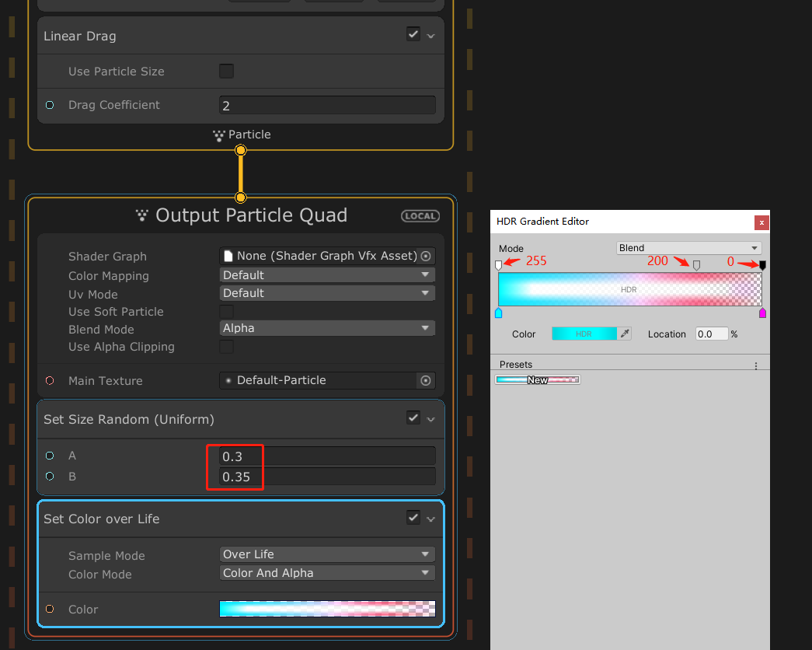Screen dimensions: 812x650
Task: Select the eyedropper in the HDR Gradient Editor
Action: (624, 333)
